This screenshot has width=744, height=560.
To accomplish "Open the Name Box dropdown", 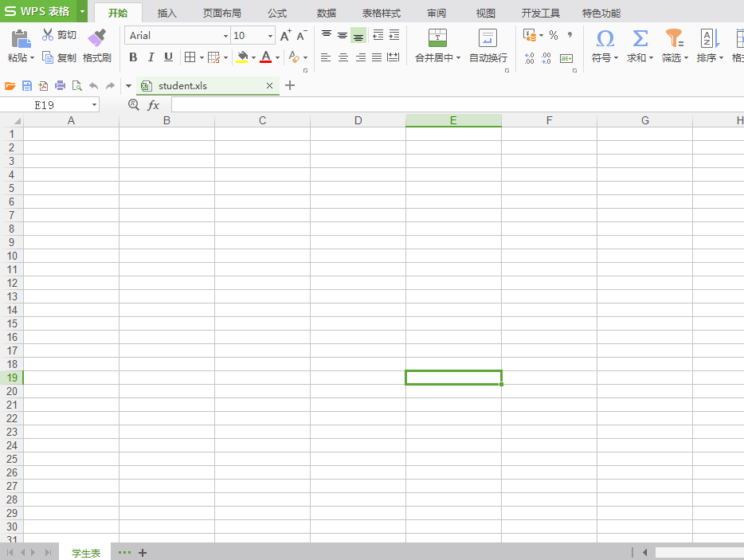I will point(94,105).
